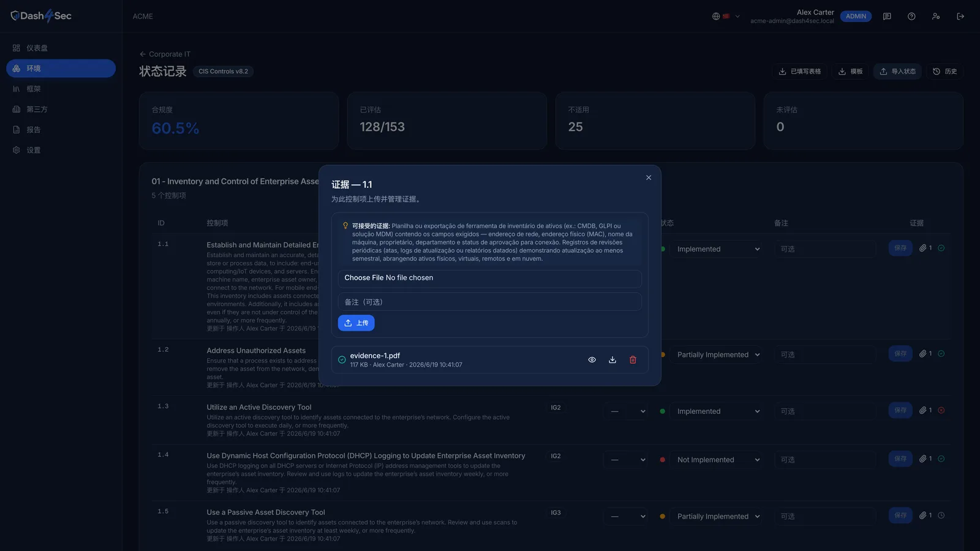The image size is (980, 551).
Task: Click the 已填写表格 download button
Action: click(799, 72)
